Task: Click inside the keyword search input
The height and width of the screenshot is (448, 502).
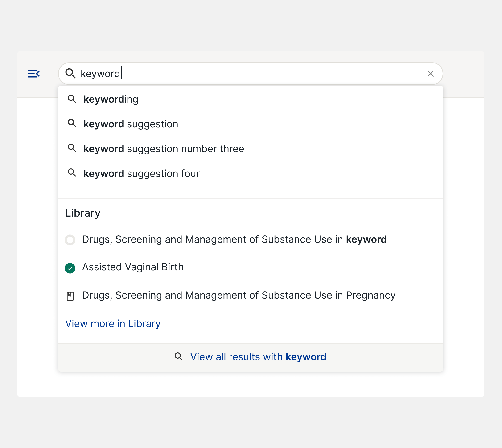Action: pyautogui.click(x=246, y=74)
